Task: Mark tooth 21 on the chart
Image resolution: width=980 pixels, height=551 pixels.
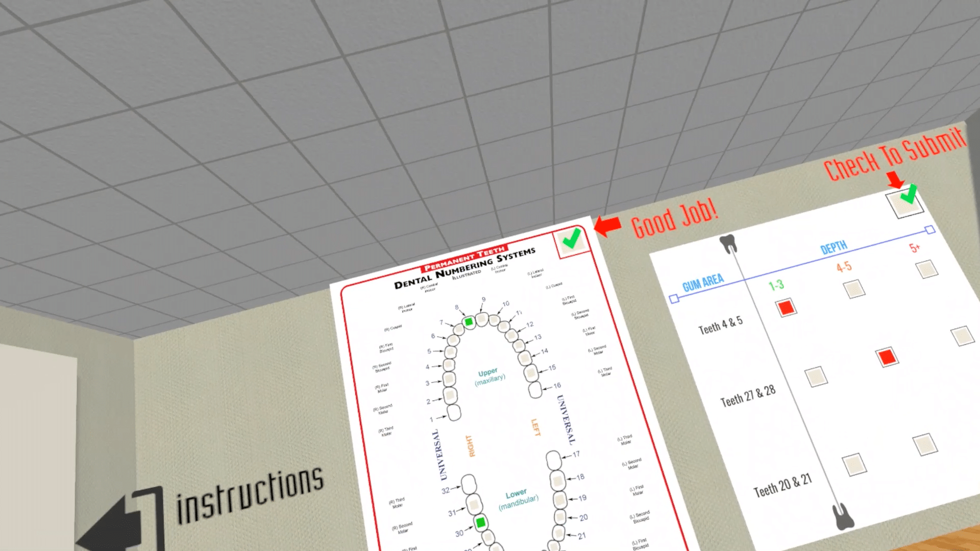Action: pos(558,534)
